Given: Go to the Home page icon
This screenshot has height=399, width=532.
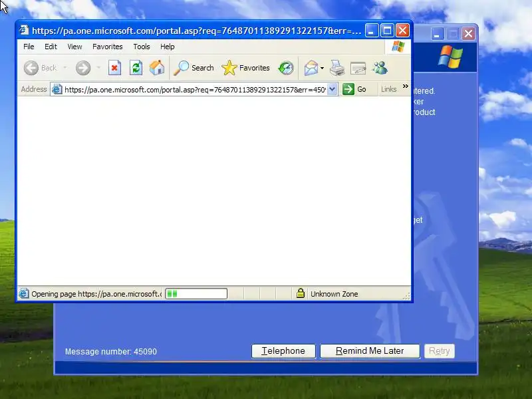Looking at the screenshot, I should pos(157,68).
